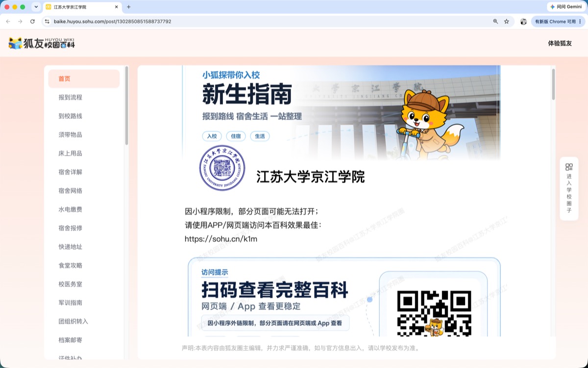This screenshot has width=588, height=368.
Task: Click the 问问 Gemini button
Action: tap(566, 7)
